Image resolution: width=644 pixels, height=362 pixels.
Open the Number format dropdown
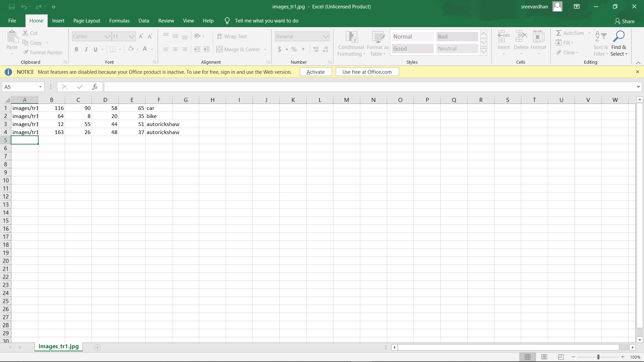click(326, 36)
